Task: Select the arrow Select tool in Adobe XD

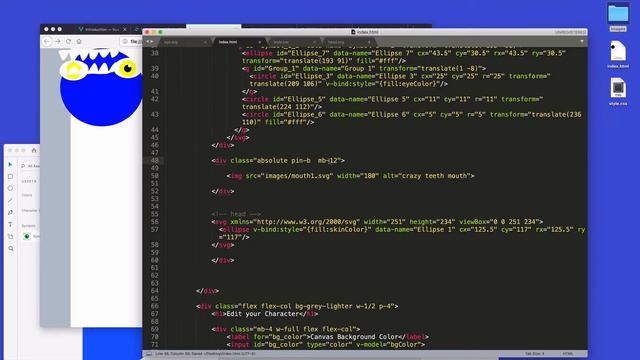Action: coord(11,164)
